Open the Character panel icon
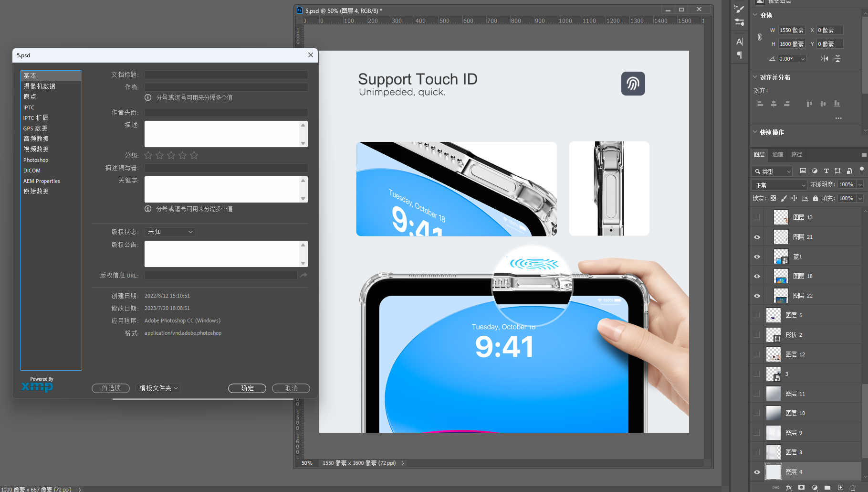 740,42
